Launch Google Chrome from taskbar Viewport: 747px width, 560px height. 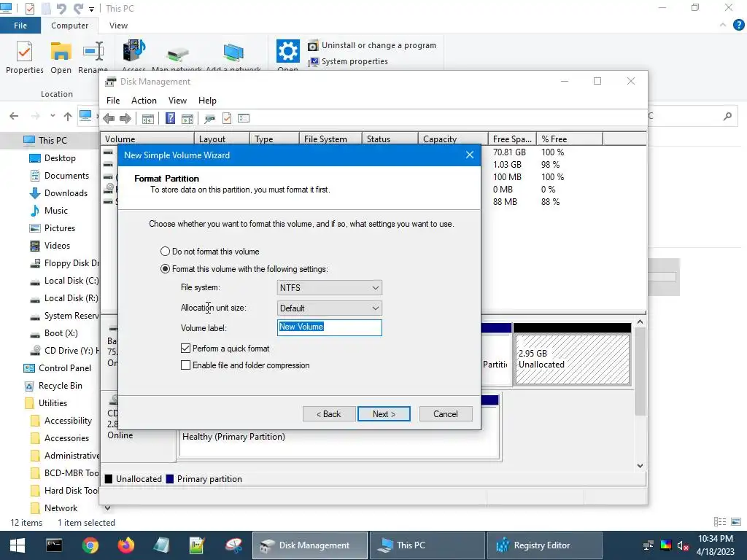click(x=90, y=545)
